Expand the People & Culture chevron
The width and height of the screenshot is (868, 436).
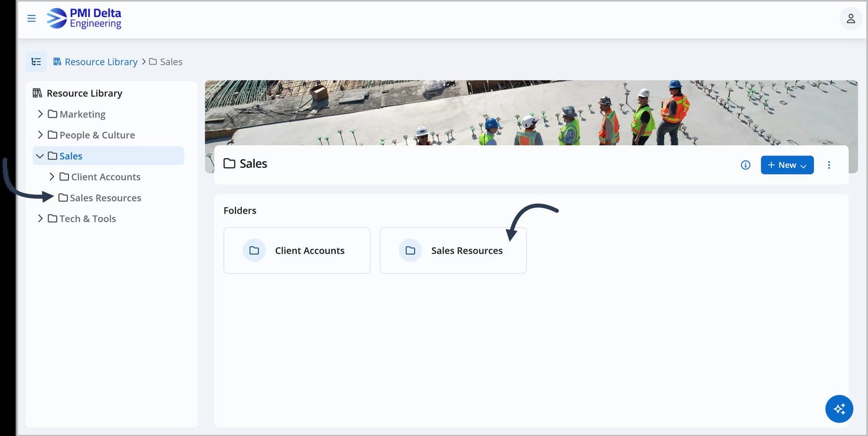tap(40, 135)
